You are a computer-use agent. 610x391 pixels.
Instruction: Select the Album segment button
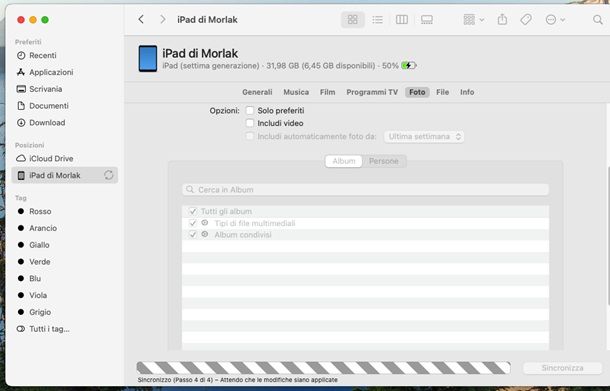coord(344,161)
